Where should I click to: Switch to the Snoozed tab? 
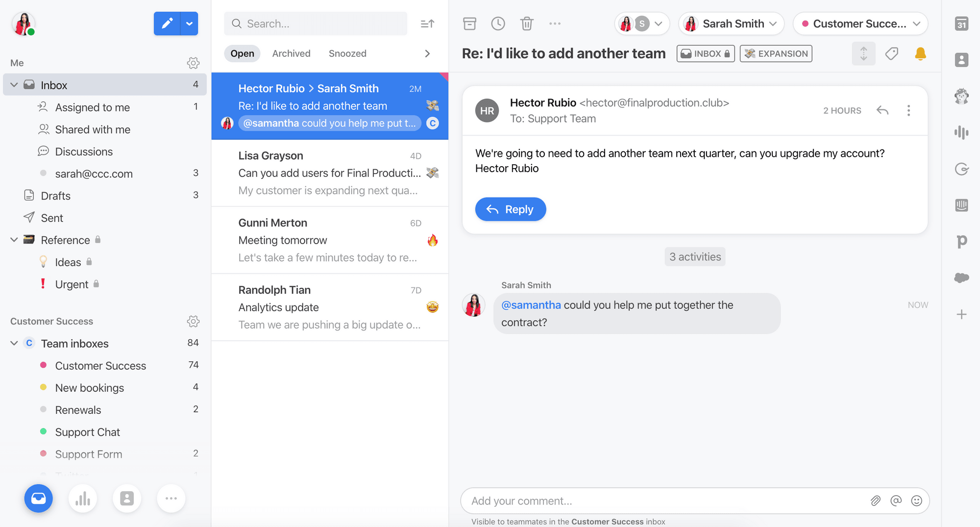tap(347, 53)
